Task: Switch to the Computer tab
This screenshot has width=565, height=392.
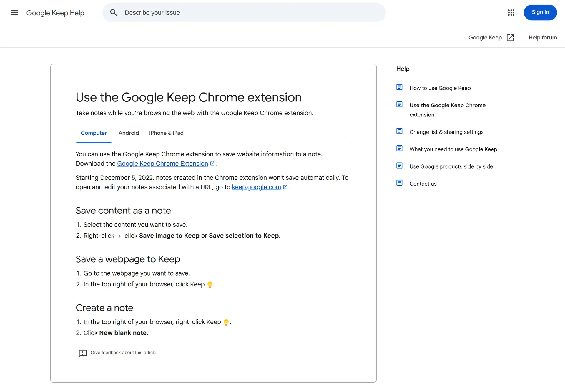Action: click(x=94, y=133)
